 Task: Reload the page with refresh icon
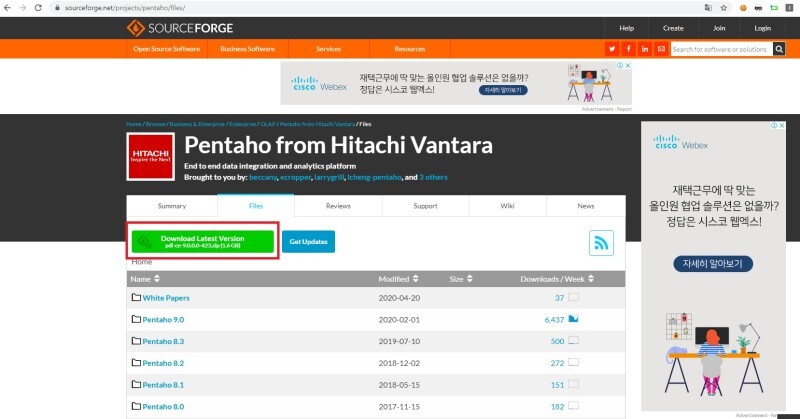pyautogui.click(x=38, y=8)
